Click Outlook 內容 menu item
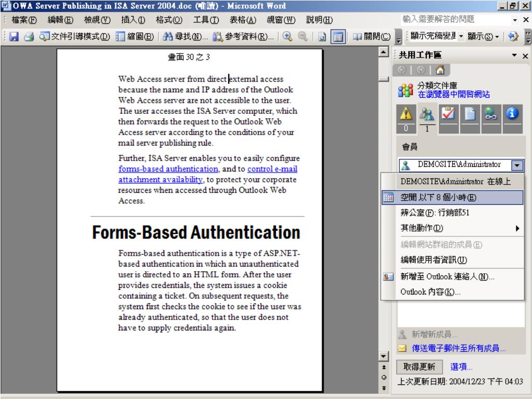Screen dimensions: 532x399 [453, 292]
